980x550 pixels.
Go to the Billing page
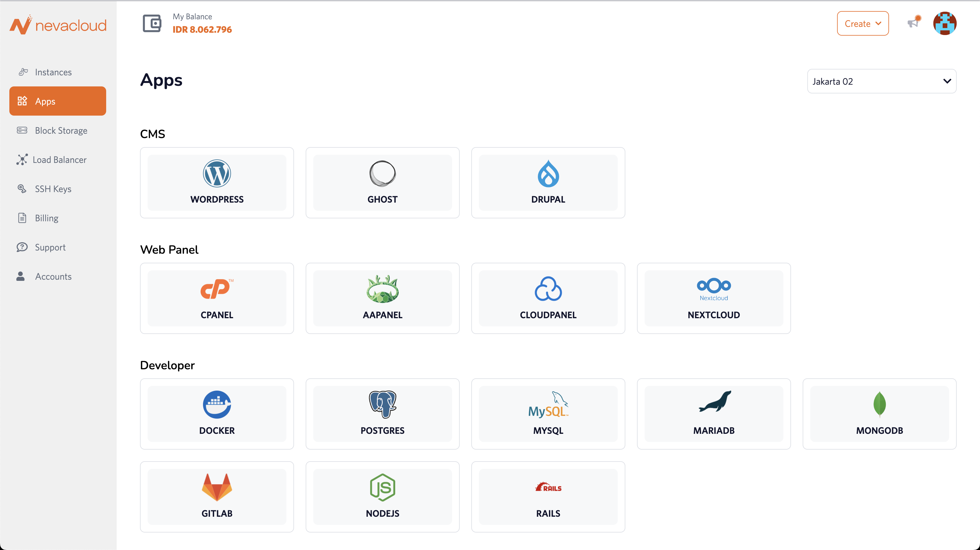58,218
